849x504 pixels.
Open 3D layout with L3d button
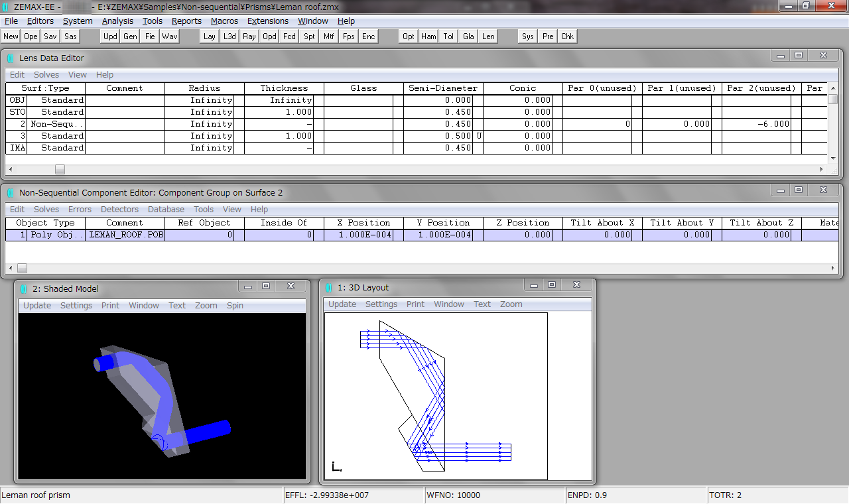229,36
